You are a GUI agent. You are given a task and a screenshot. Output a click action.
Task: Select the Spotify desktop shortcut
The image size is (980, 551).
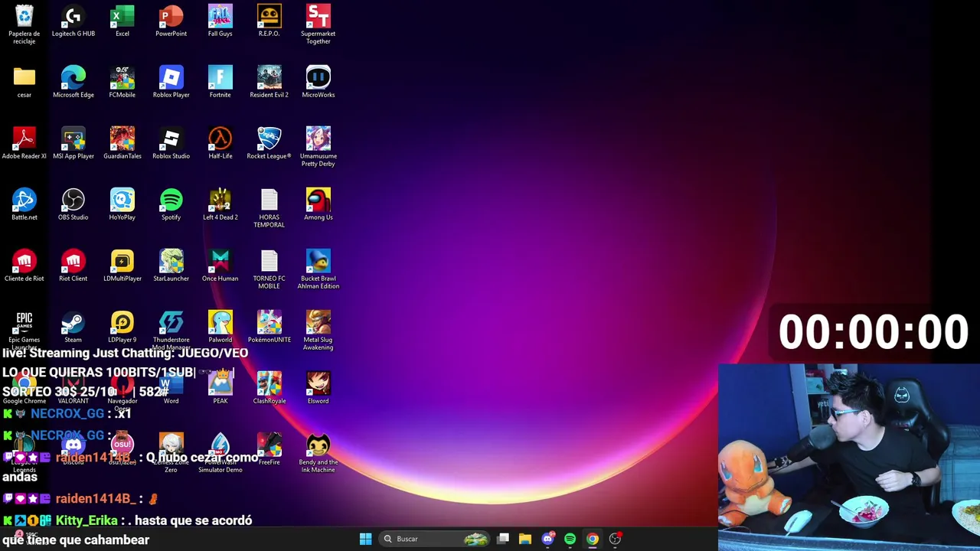(x=171, y=205)
